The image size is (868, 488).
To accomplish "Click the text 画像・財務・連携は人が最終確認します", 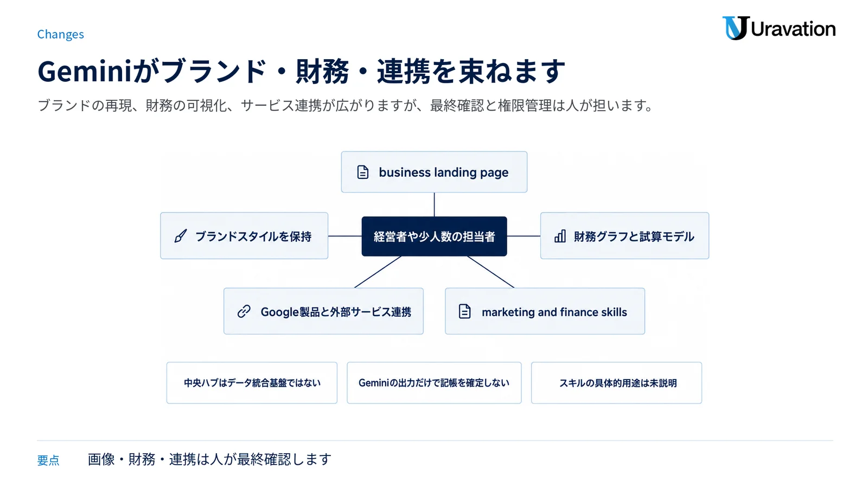I will pyautogui.click(x=209, y=459).
